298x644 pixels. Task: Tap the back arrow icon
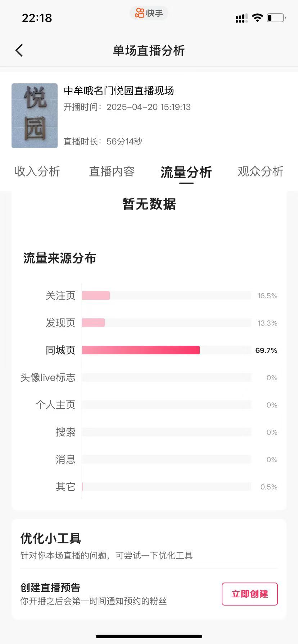point(19,51)
